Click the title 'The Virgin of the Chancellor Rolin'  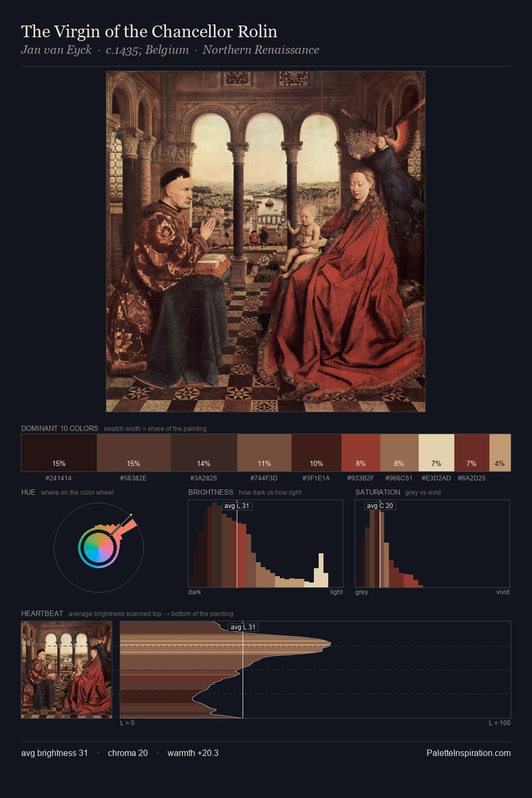[x=149, y=31]
